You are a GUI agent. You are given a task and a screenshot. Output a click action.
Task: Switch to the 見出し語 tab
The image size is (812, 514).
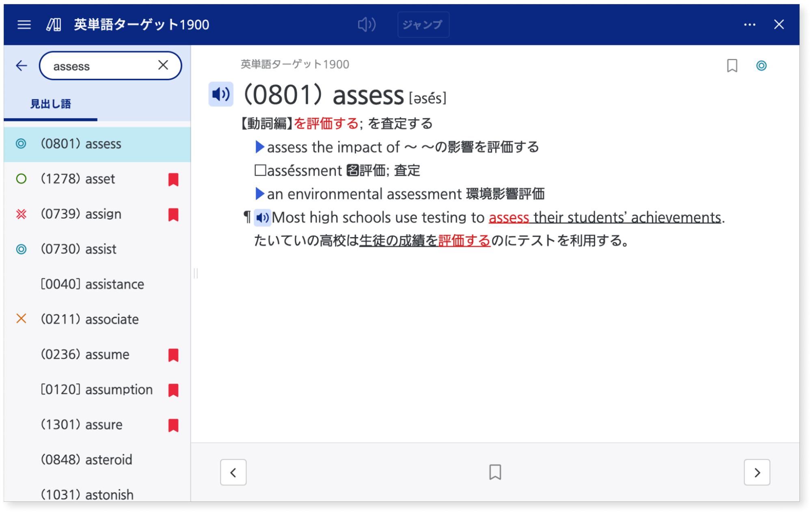(50, 104)
